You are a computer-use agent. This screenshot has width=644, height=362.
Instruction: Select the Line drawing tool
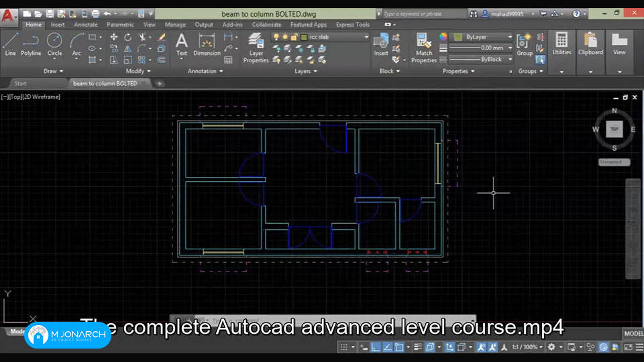coord(10,44)
